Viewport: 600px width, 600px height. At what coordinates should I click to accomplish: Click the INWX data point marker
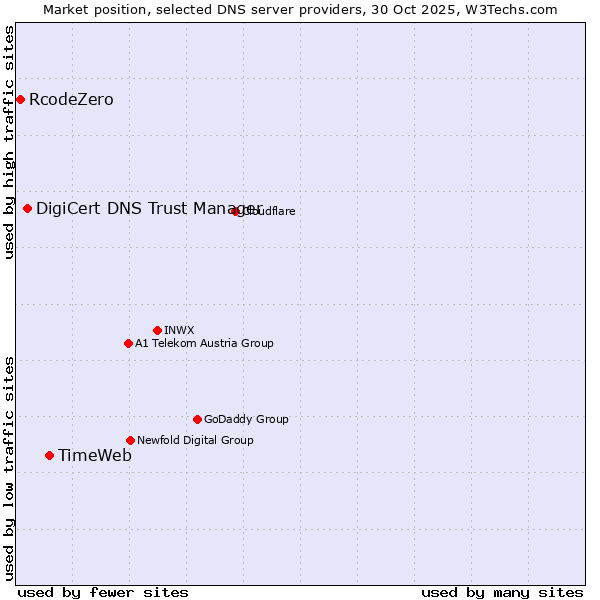[157, 330]
